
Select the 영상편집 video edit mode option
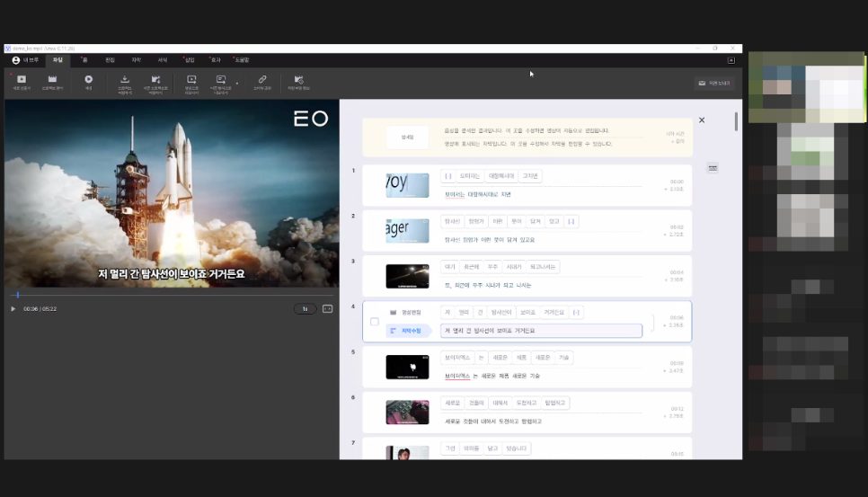[x=406, y=313]
